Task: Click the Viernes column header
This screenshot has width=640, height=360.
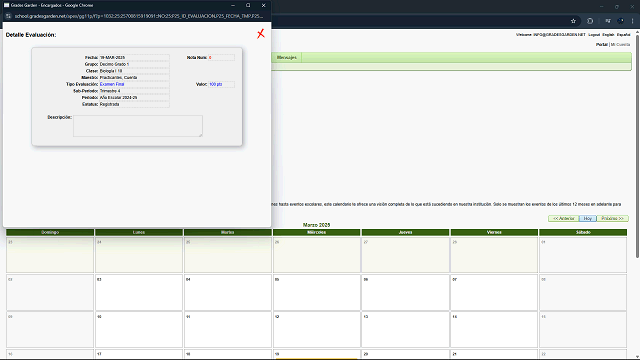Action: pyautogui.click(x=494, y=232)
